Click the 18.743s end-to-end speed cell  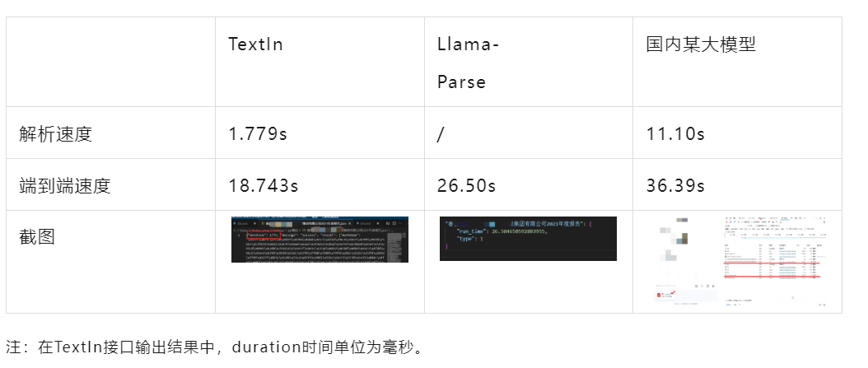coord(264,185)
